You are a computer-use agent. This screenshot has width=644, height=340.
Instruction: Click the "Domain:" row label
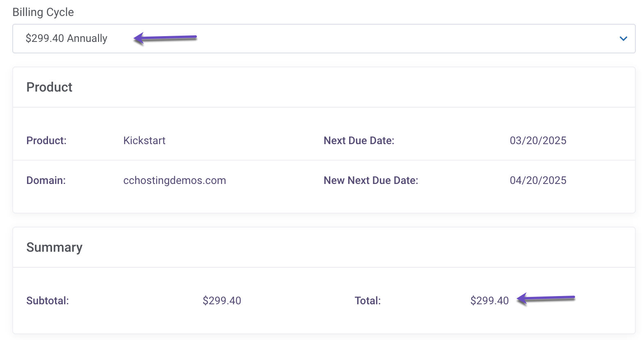pos(46,180)
